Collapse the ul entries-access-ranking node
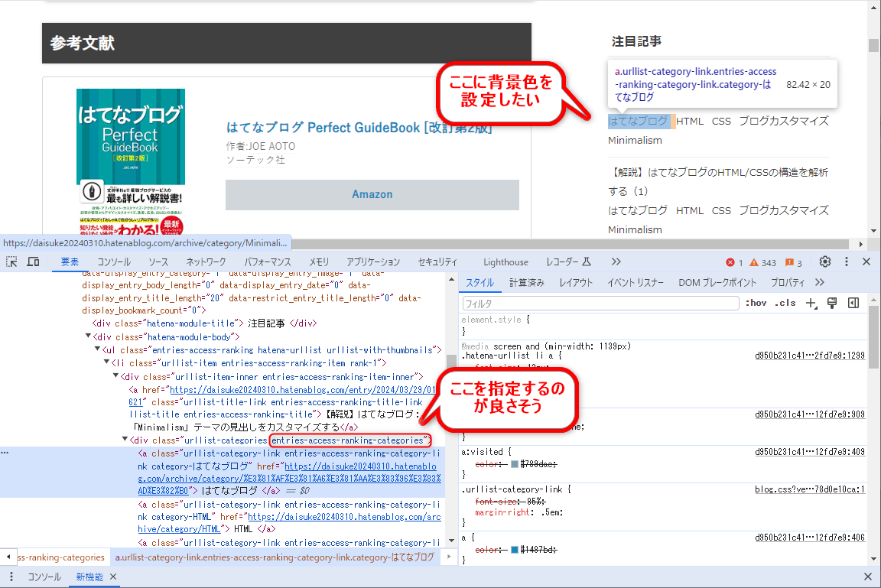881x588 pixels. pyautogui.click(x=97, y=349)
